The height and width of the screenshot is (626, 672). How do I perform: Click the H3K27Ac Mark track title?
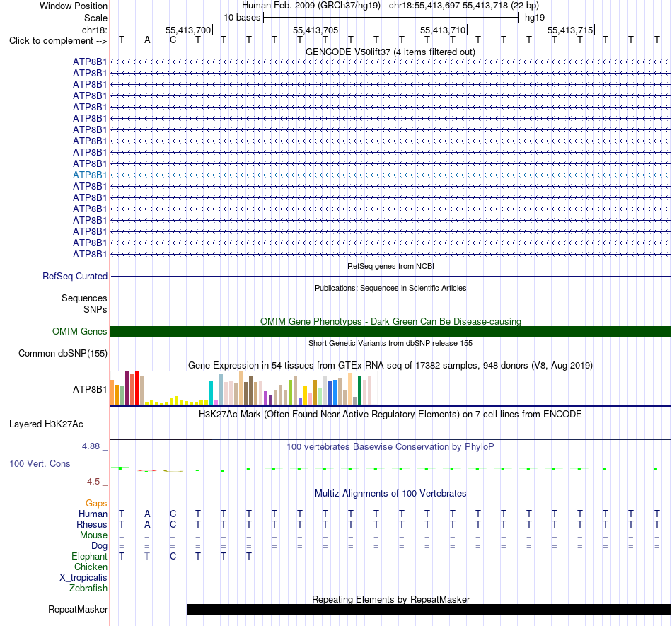coord(390,415)
